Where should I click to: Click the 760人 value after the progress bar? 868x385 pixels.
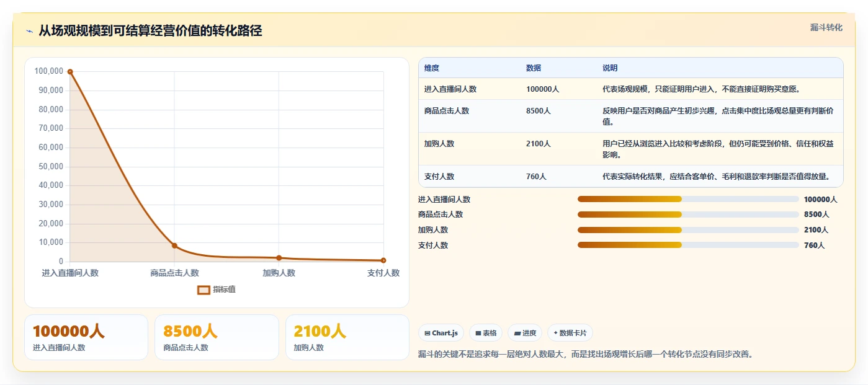click(814, 246)
